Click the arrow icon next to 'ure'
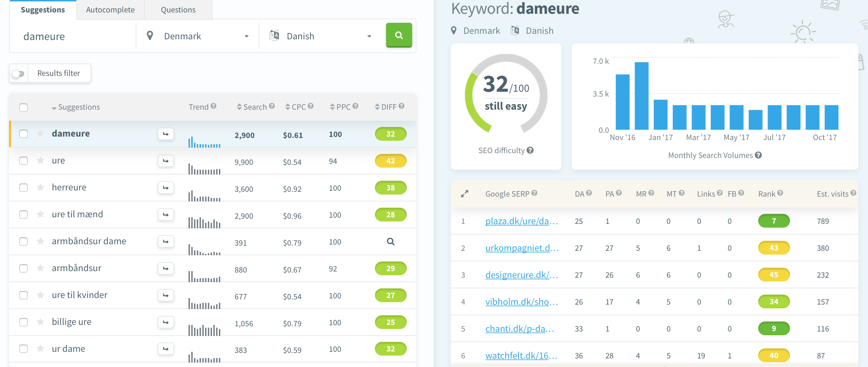Screen dimensions: 868x367 pos(166,161)
